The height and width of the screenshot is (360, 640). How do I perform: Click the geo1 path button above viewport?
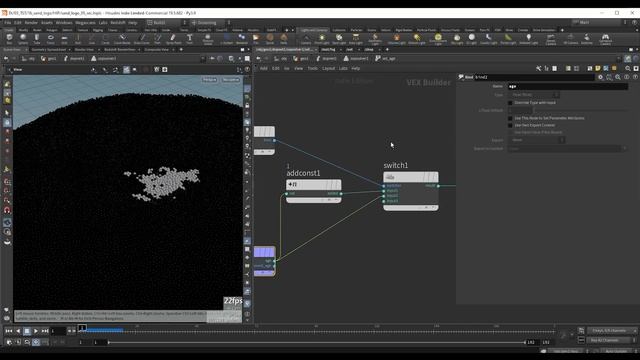point(49,59)
